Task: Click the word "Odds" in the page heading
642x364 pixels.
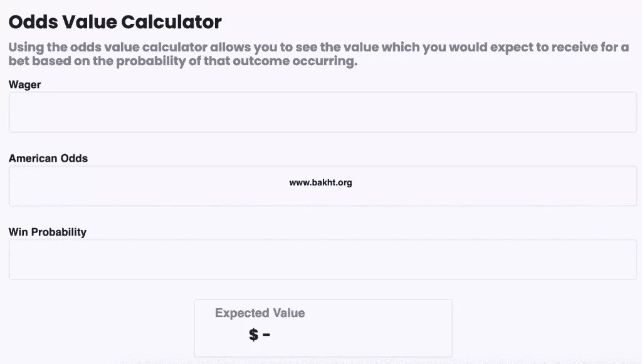Action: pos(33,23)
